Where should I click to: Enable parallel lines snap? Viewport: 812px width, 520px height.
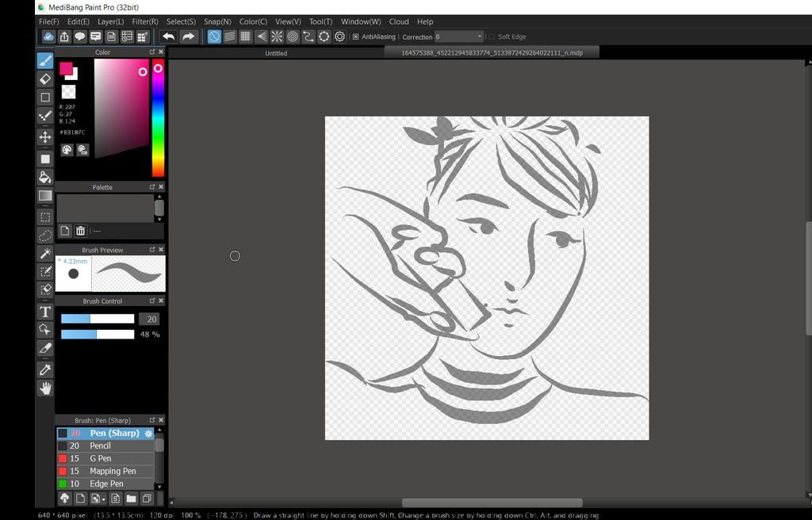pyautogui.click(x=230, y=36)
